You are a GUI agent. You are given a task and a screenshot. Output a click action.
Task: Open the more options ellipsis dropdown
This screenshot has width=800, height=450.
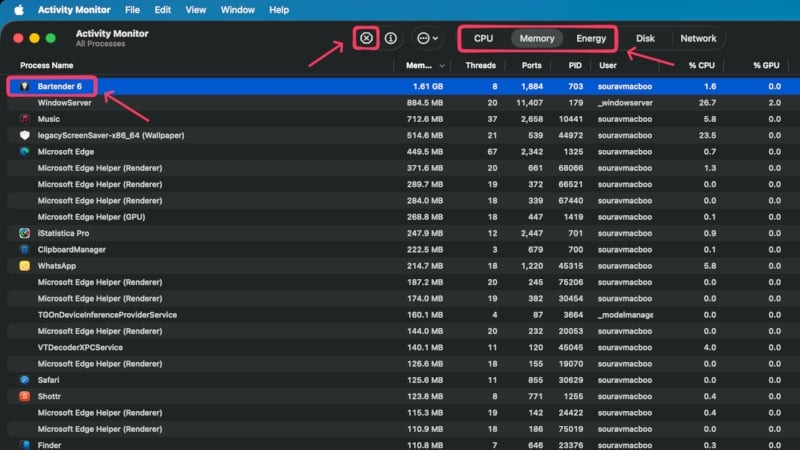[427, 38]
